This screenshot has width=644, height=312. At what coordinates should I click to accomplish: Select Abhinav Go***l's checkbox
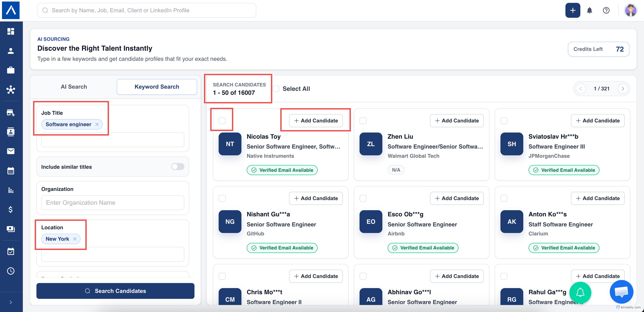[363, 276]
